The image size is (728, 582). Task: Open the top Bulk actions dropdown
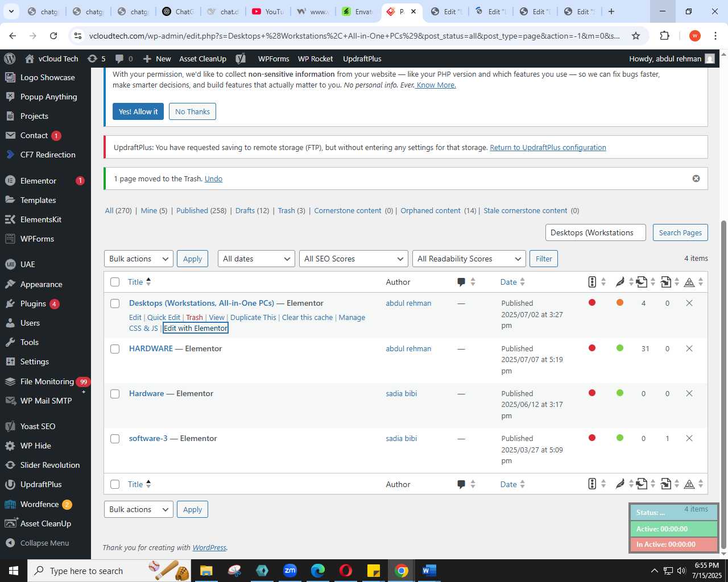139,259
